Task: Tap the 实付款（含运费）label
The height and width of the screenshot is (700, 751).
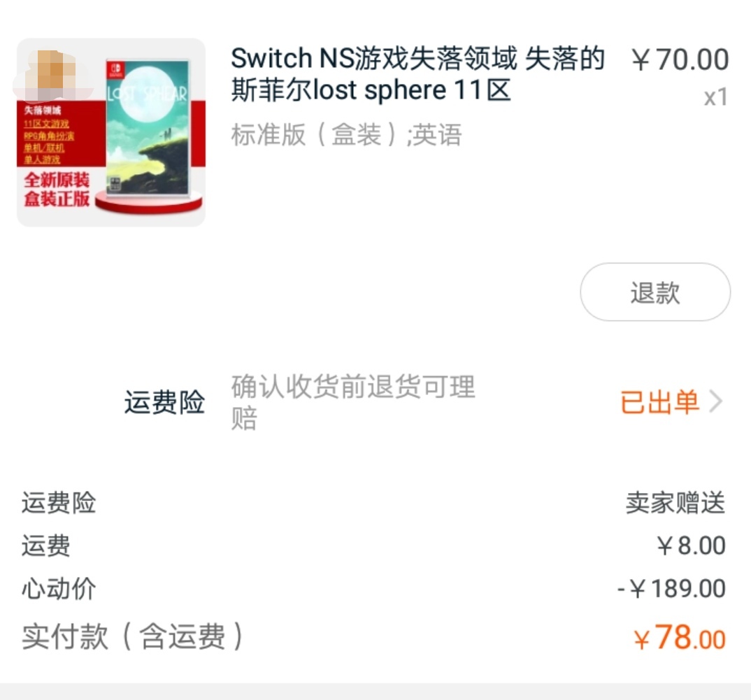Action: point(133,636)
